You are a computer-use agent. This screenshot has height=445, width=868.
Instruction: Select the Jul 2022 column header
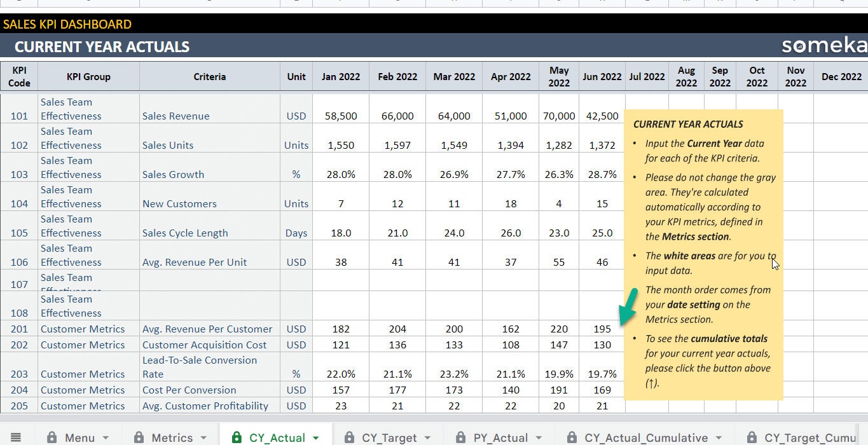coord(647,76)
